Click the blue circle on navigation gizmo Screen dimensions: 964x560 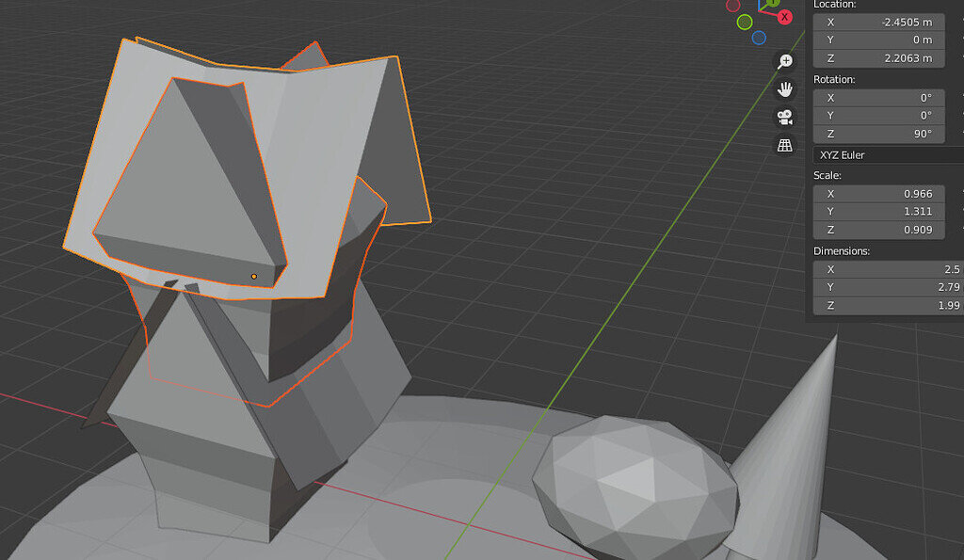click(759, 38)
